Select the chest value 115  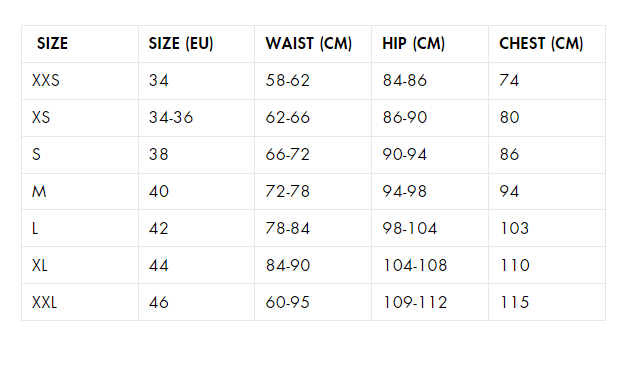(514, 302)
